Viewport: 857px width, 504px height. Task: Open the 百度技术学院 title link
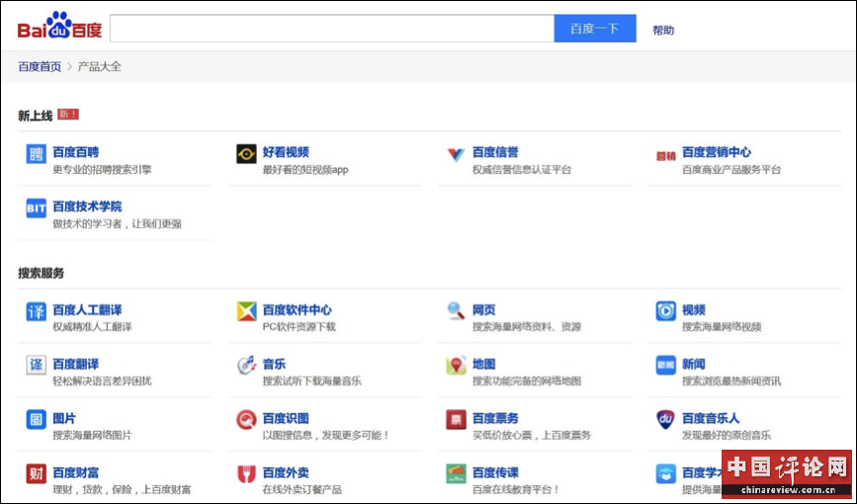pyautogui.click(x=87, y=207)
